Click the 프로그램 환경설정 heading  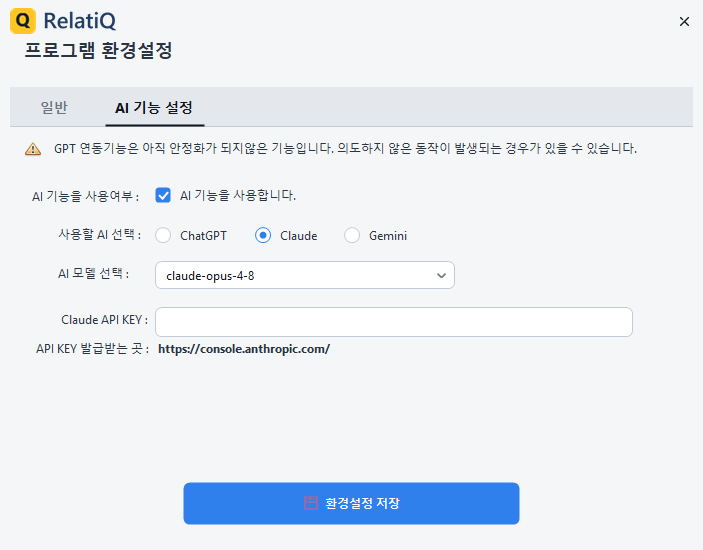pyautogui.click(x=98, y=50)
